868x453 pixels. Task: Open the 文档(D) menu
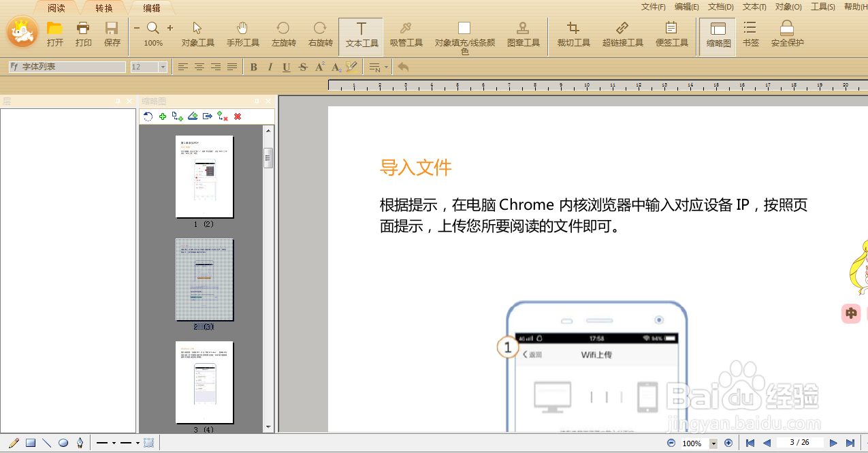[x=720, y=6]
